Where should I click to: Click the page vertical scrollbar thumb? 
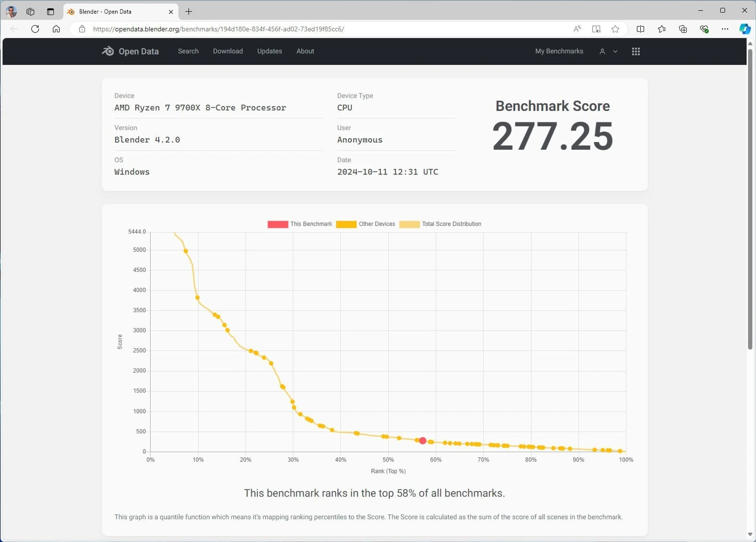point(750,199)
